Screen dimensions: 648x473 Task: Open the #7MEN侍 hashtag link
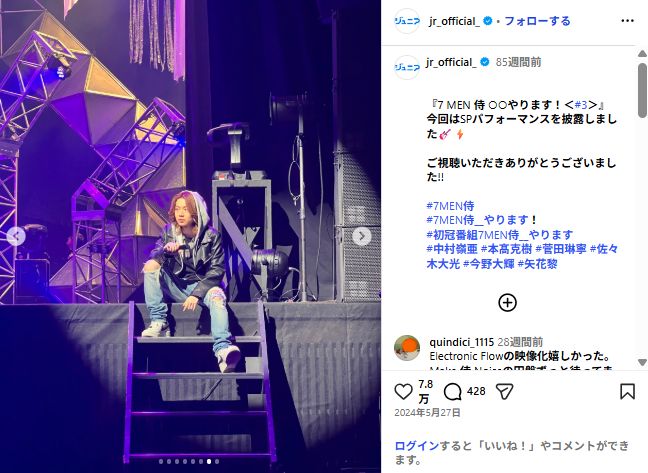[450, 206]
